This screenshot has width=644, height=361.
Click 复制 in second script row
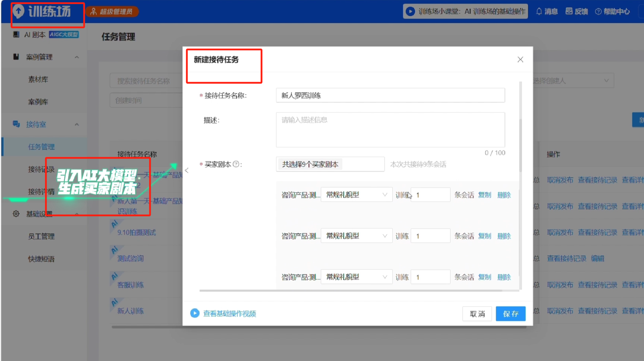485,236
